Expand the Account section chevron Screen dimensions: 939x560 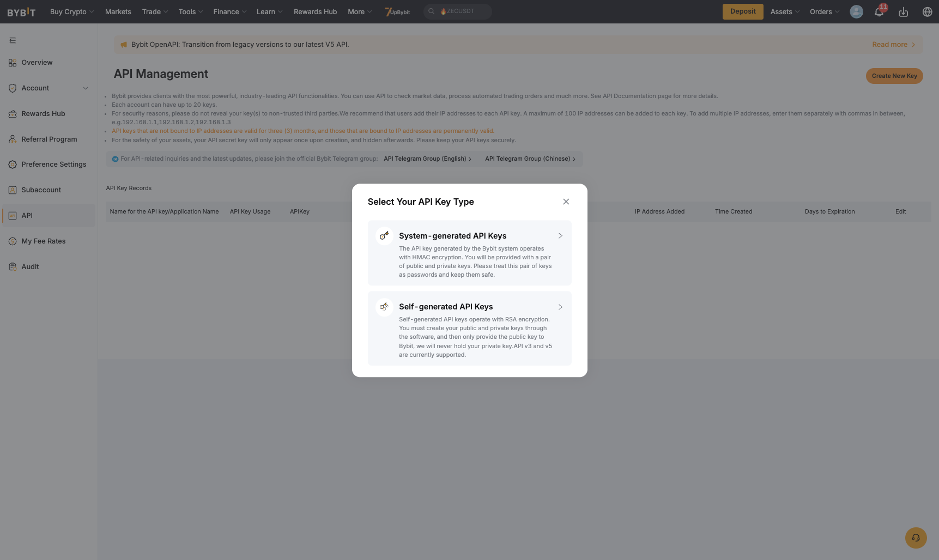pos(86,88)
